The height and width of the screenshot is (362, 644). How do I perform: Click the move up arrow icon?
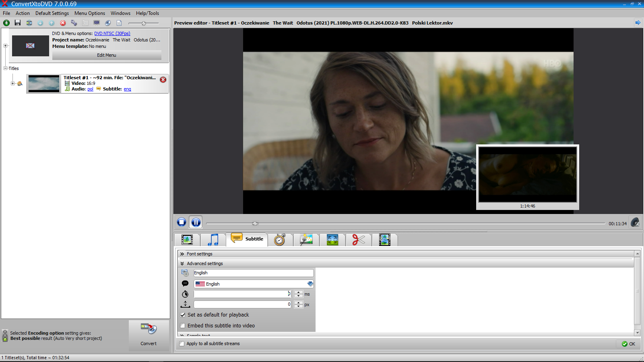point(52,23)
